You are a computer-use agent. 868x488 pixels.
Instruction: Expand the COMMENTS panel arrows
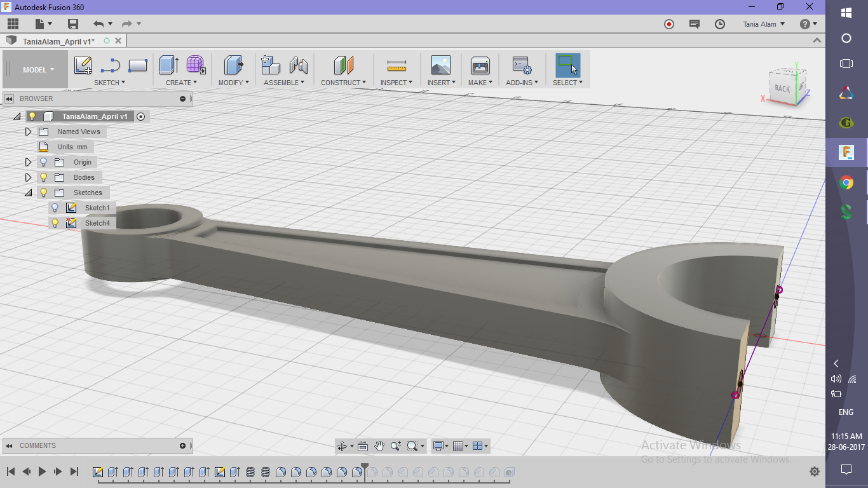point(10,445)
